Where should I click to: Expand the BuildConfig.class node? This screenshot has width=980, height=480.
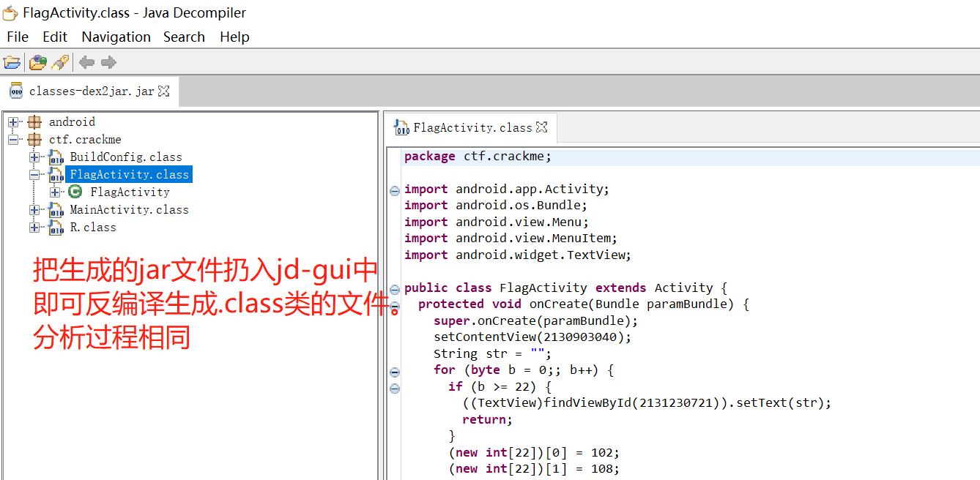tap(34, 157)
